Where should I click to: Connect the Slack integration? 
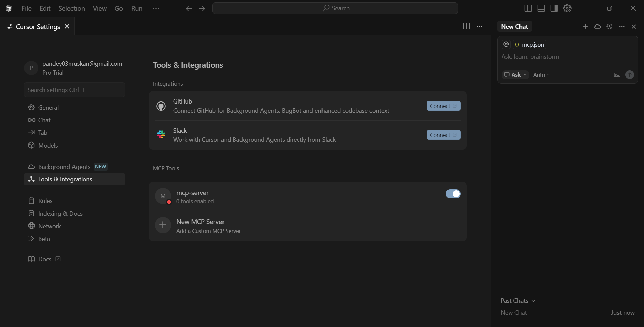[x=443, y=135]
